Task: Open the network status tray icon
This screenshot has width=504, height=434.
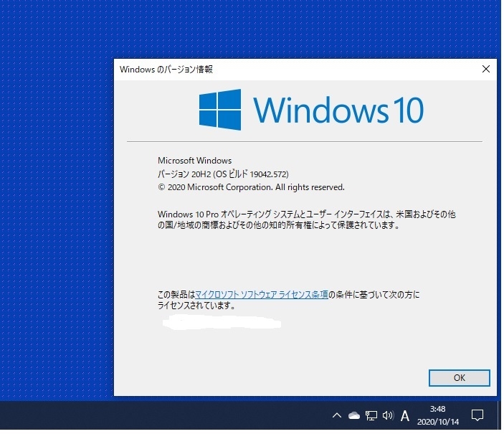Action: tap(371, 415)
